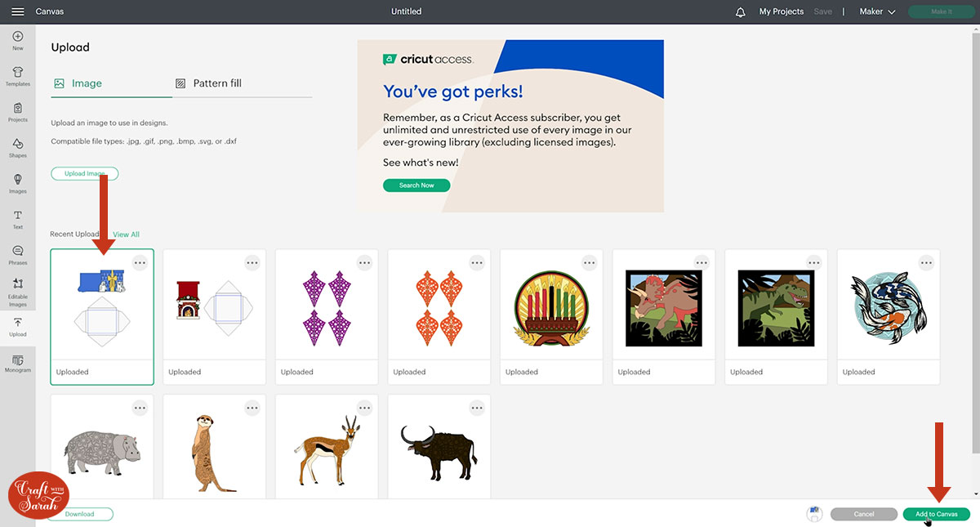Click the Untitled project name
The height and width of the screenshot is (527, 980).
[x=407, y=12]
